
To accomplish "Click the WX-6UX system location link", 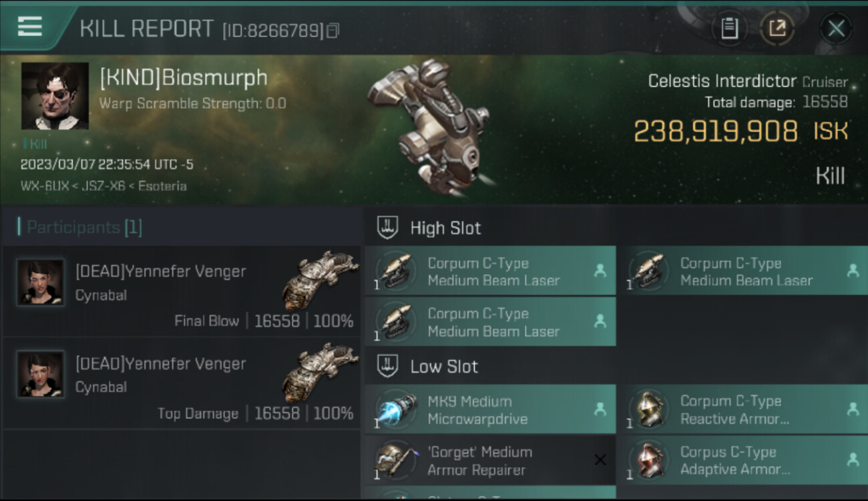I will tap(44, 186).
